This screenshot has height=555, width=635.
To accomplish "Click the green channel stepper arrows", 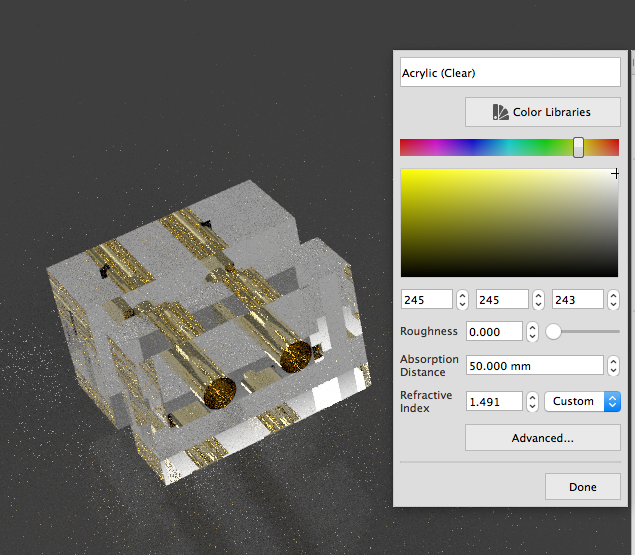I will (538, 300).
